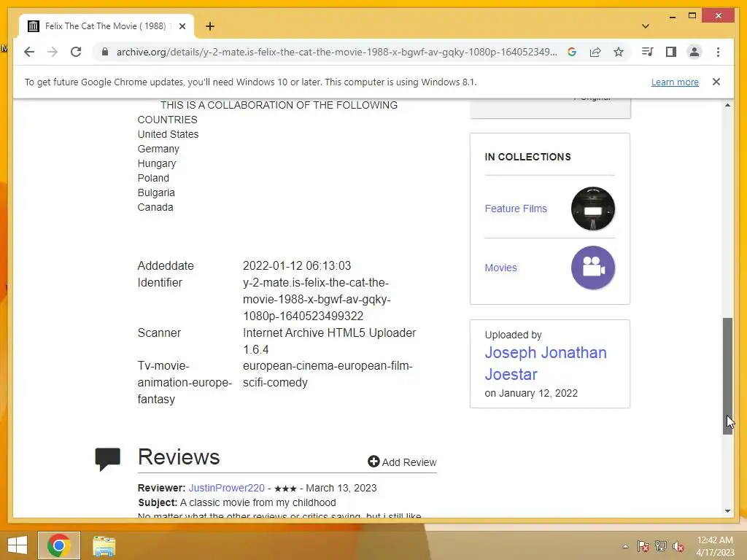This screenshot has height=560, width=747.
Task: Reload the current page
Action: point(76,52)
